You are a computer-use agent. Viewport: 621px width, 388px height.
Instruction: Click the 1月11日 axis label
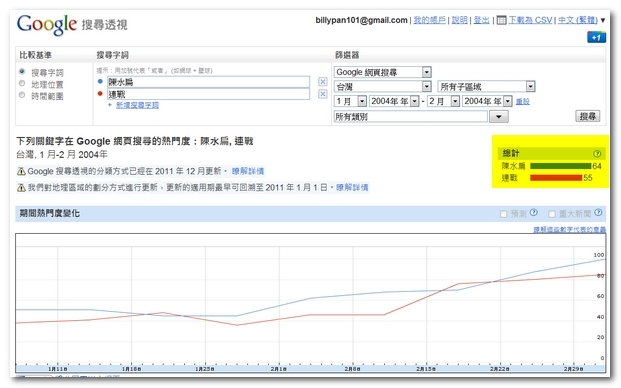[x=58, y=369]
